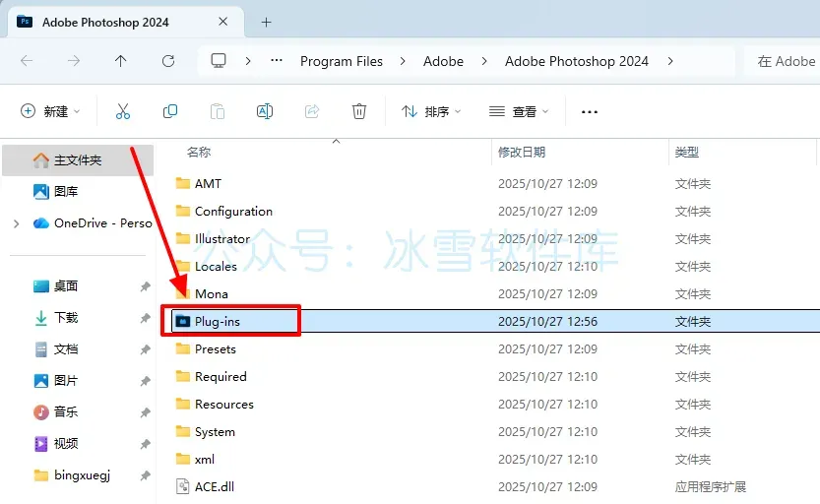Click the Delete trash can icon
820x504 pixels.
pyautogui.click(x=359, y=111)
